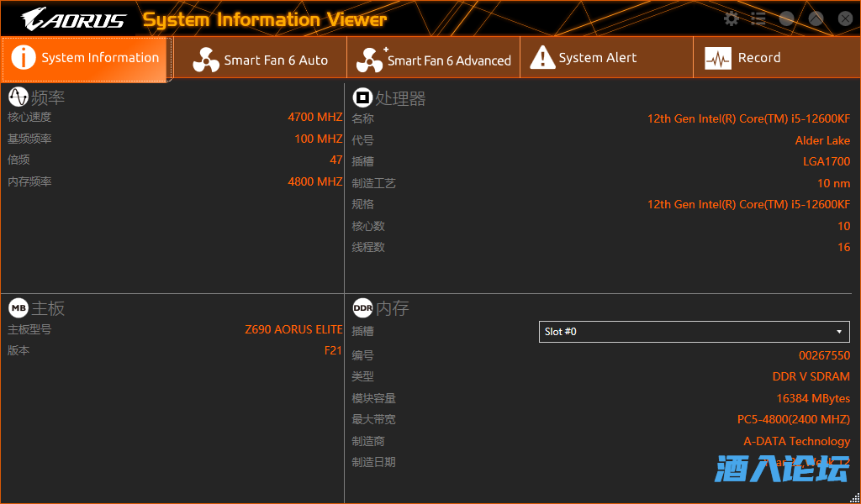
Task: Click the 处理器 section heading
Action: tap(400, 98)
